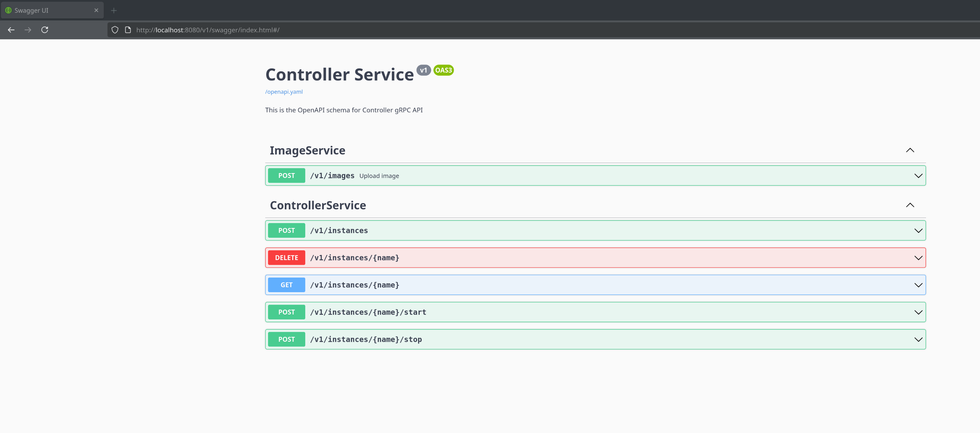Image resolution: width=980 pixels, height=433 pixels.
Task: Expand the POST /v1/images chevron
Action: tap(918, 176)
